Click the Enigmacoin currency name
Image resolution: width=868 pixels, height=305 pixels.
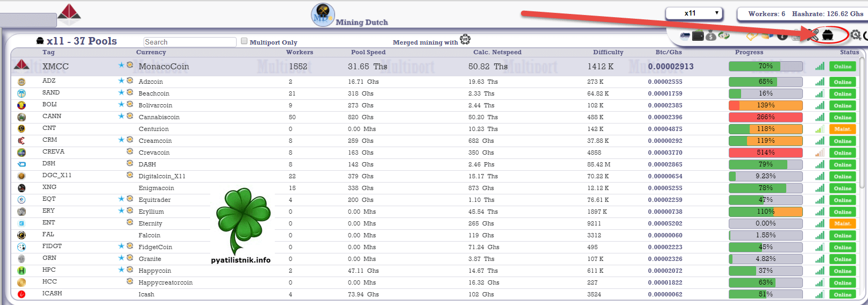[156, 188]
